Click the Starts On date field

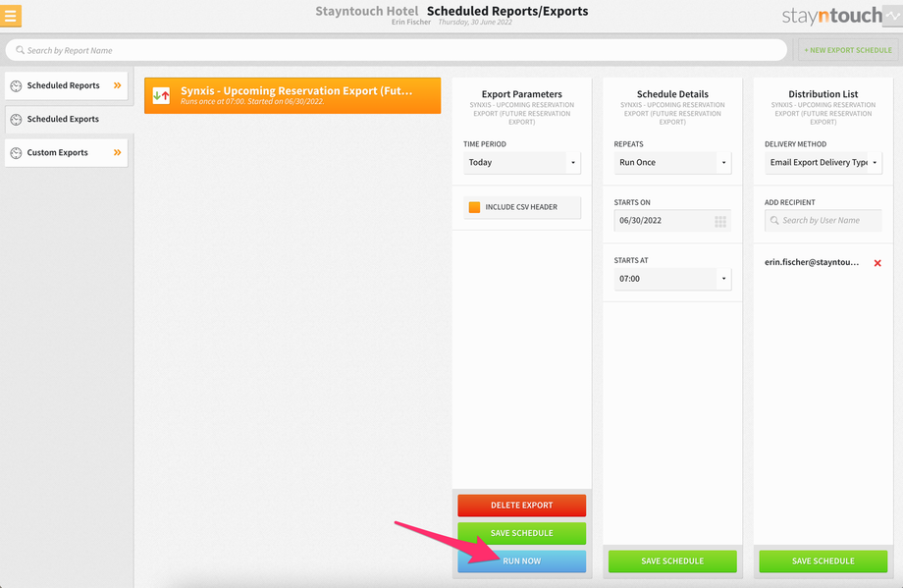click(x=672, y=221)
